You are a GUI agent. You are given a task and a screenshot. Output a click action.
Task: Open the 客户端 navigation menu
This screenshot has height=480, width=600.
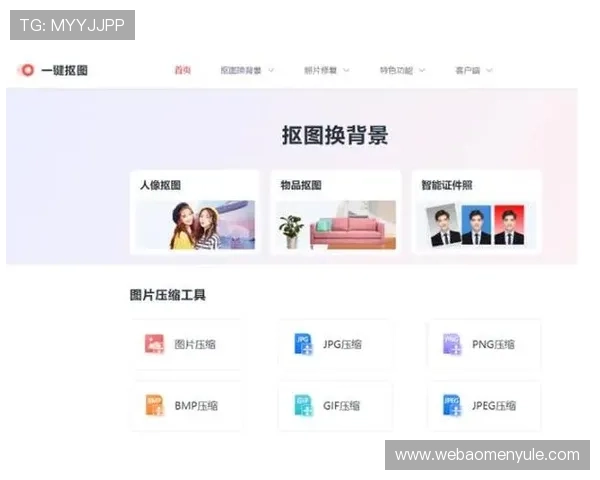(x=467, y=70)
